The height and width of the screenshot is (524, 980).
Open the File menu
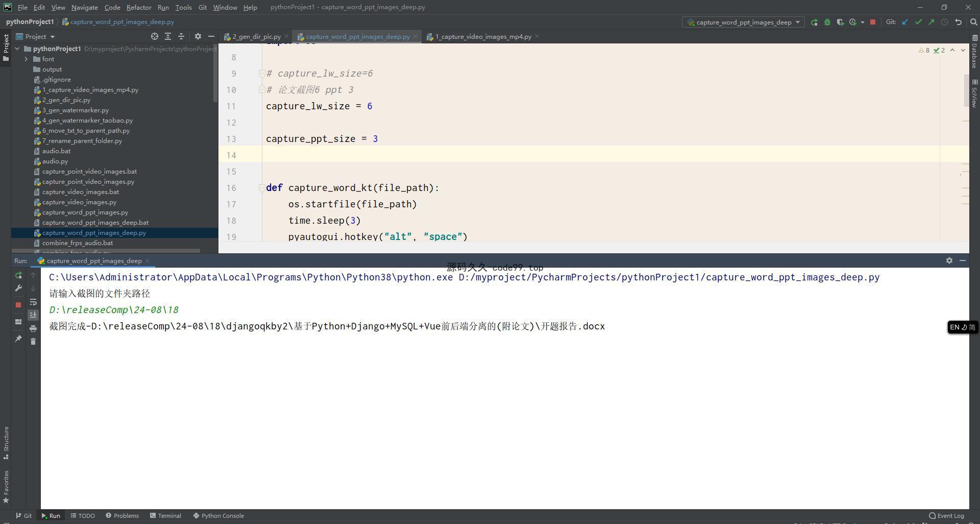coord(22,7)
